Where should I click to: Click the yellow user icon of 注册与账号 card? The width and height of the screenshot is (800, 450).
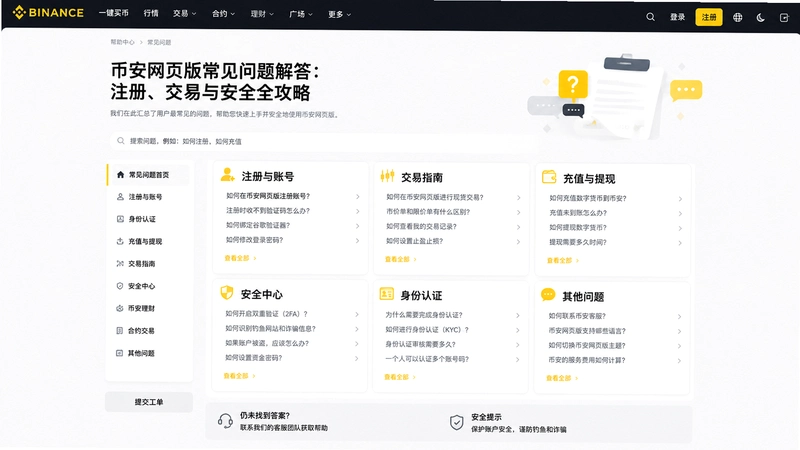228,175
